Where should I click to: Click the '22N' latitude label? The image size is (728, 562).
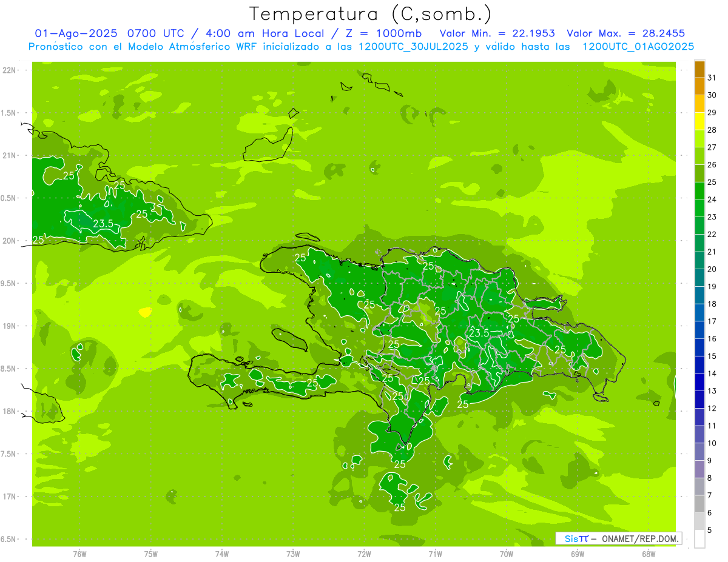pyautogui.click(x=10, y=70)
